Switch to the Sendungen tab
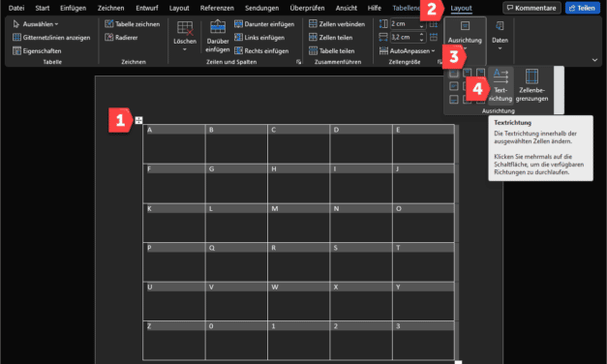The image size is (607, 364). click(x=261, y=8)
